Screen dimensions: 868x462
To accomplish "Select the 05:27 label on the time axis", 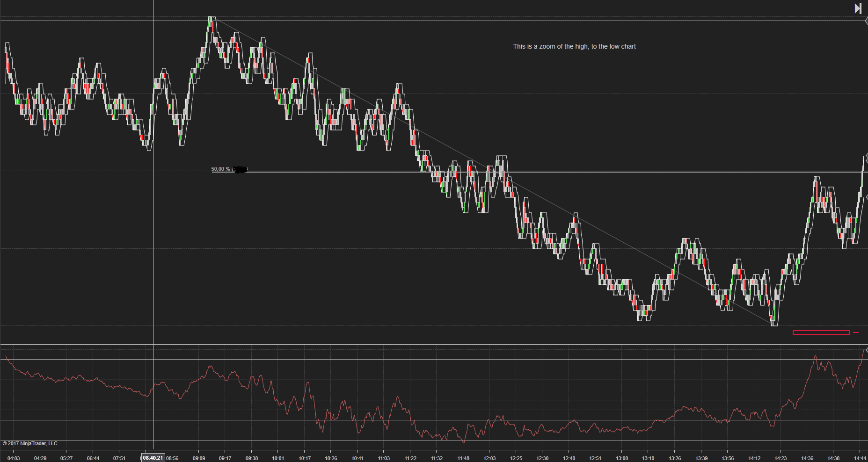I will (66, 458).
